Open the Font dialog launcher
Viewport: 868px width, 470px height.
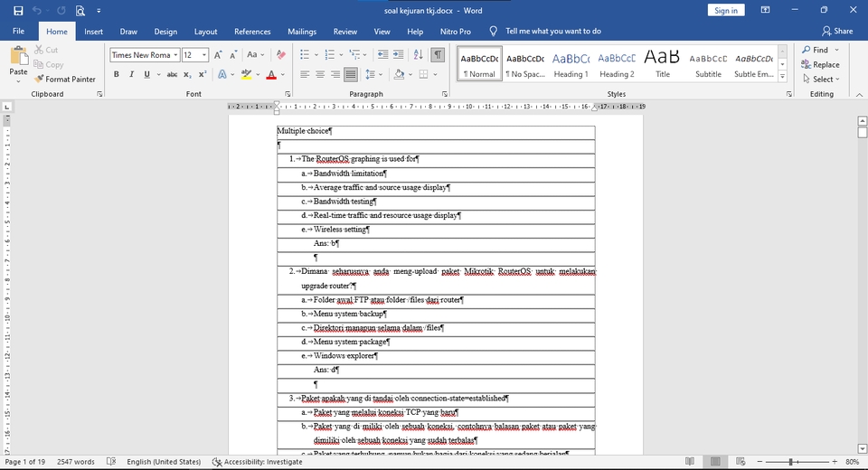coord(288,94)
